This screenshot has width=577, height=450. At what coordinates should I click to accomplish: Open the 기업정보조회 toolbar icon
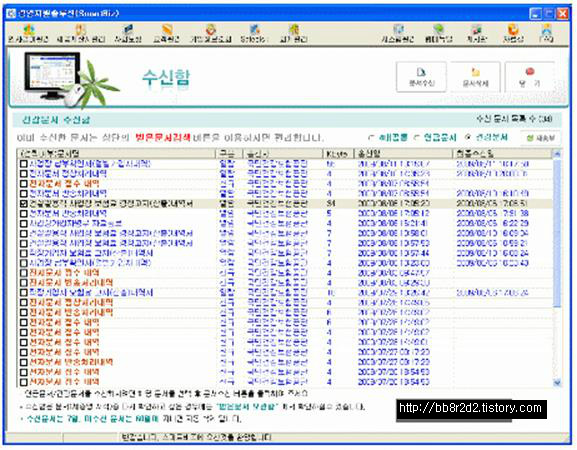[210, 34]
